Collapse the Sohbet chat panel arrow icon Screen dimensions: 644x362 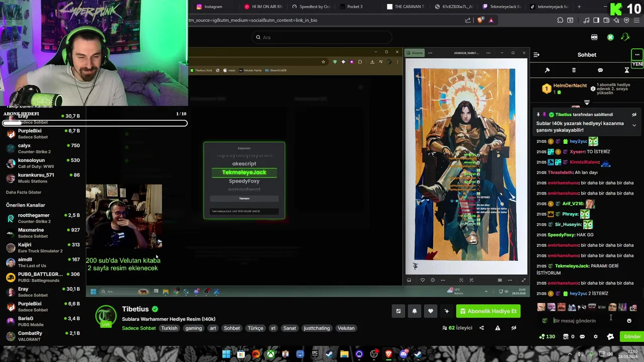(536, 55)
